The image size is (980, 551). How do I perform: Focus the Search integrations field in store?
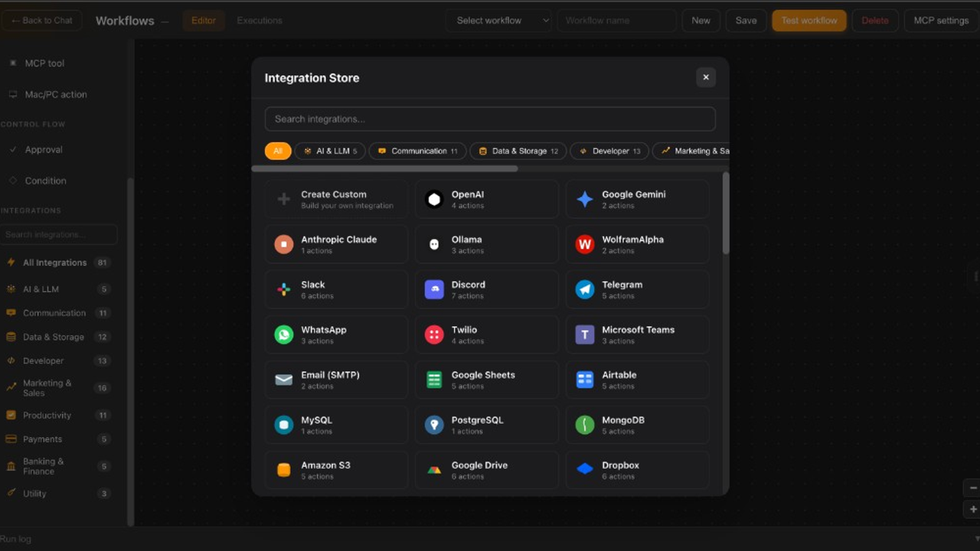[x=490, y=119]
